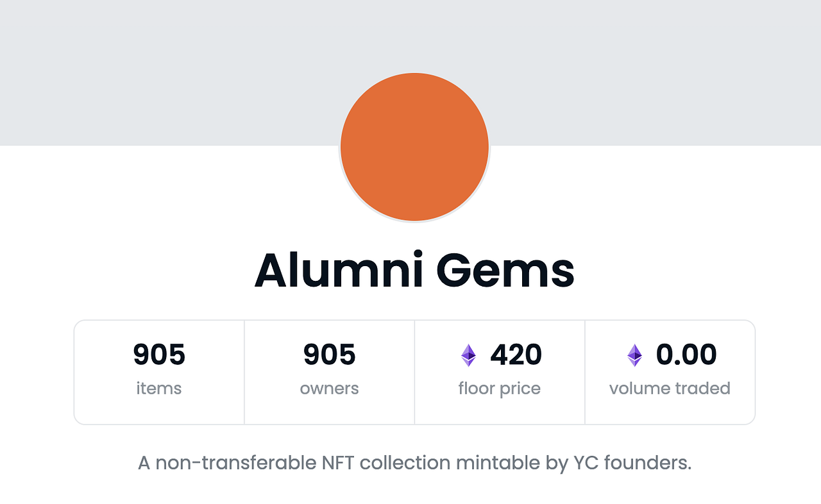Click the volume traded label
This screenshot has height=504, width=821.
[x=670, y=389]
